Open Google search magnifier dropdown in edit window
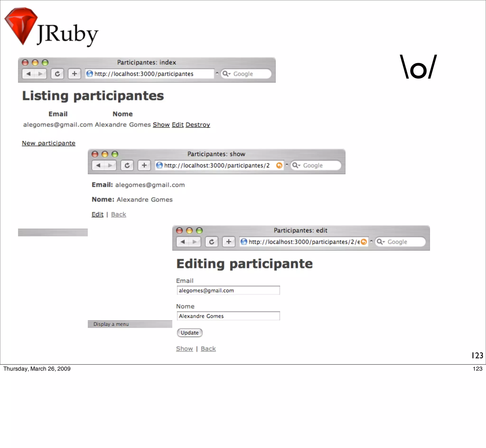This screenshot has height=448, width=486. click(x=381, y=242)
